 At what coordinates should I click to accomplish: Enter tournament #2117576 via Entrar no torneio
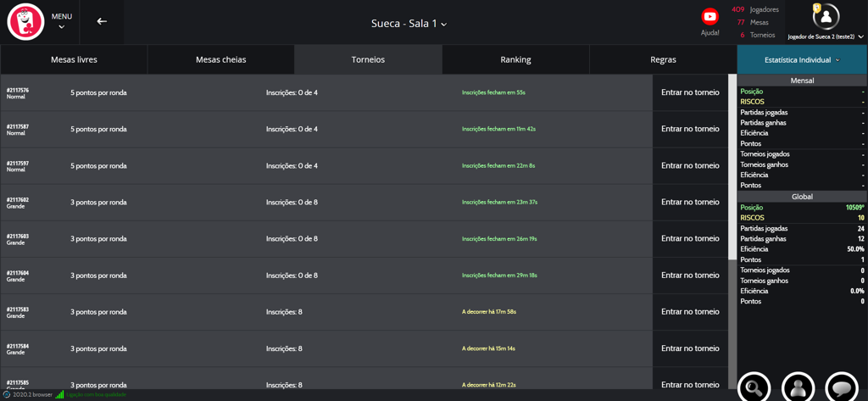[690, 92]
